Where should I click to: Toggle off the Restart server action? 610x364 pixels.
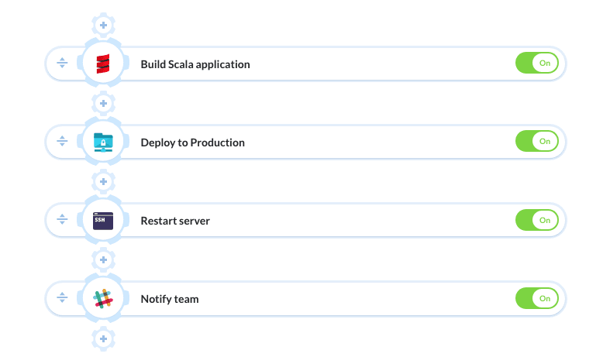tap(536, 221)
